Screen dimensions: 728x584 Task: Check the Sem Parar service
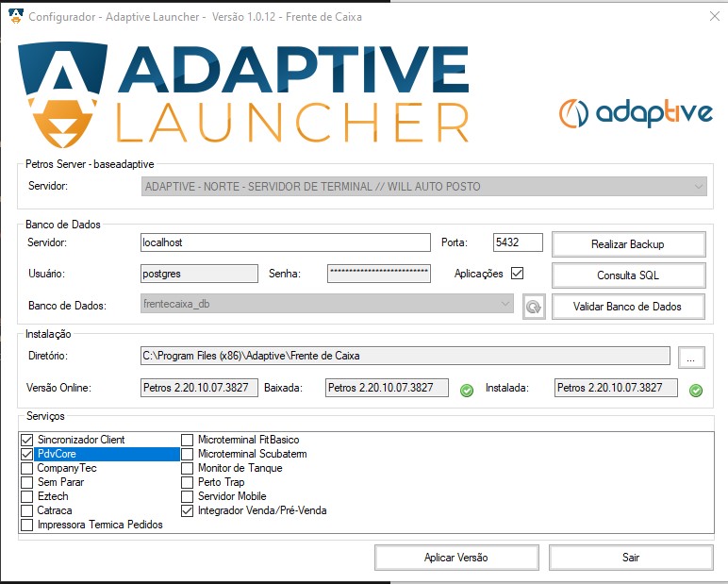point(27,482)
